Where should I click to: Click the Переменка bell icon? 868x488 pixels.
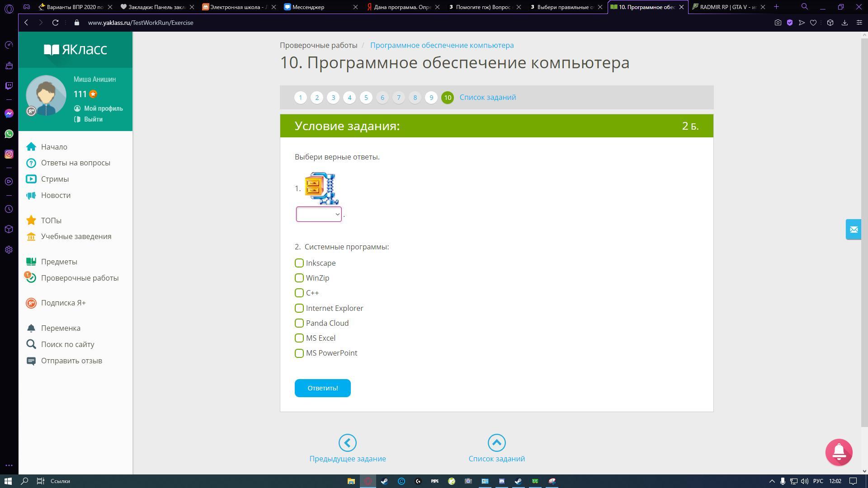pyautogui.click(x=30, y=328)
